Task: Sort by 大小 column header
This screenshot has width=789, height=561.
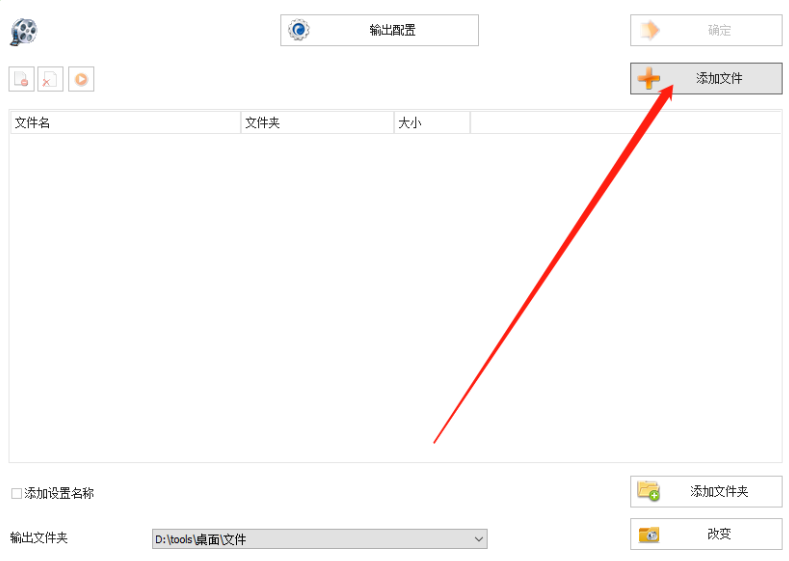Action: coord(432,123)
